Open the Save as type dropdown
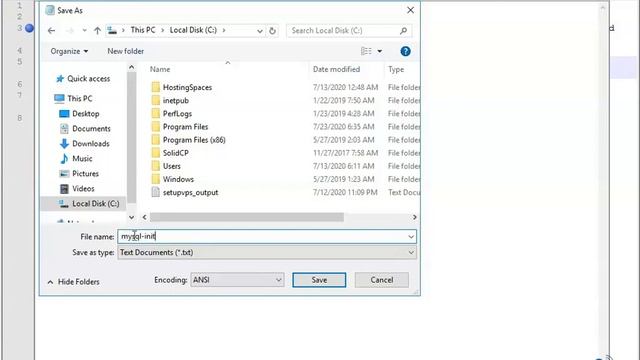This screenshot has width=640, height=360. coord(267,253)
